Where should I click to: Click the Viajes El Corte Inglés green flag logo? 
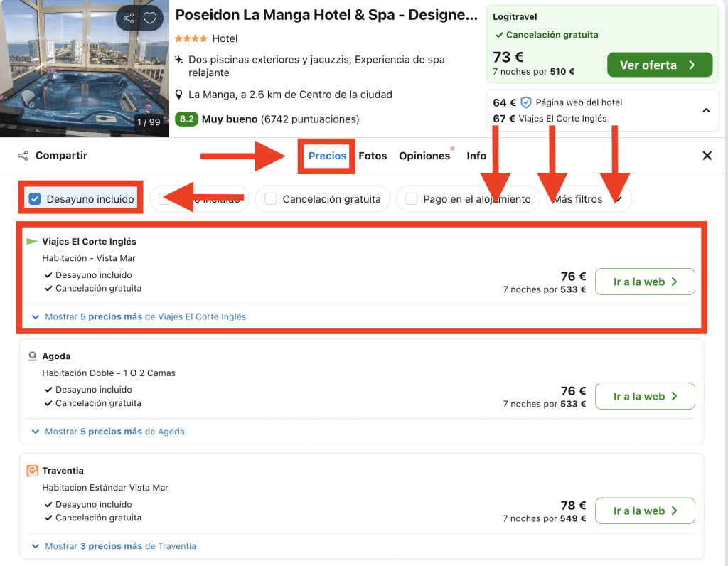coord(32,242)
